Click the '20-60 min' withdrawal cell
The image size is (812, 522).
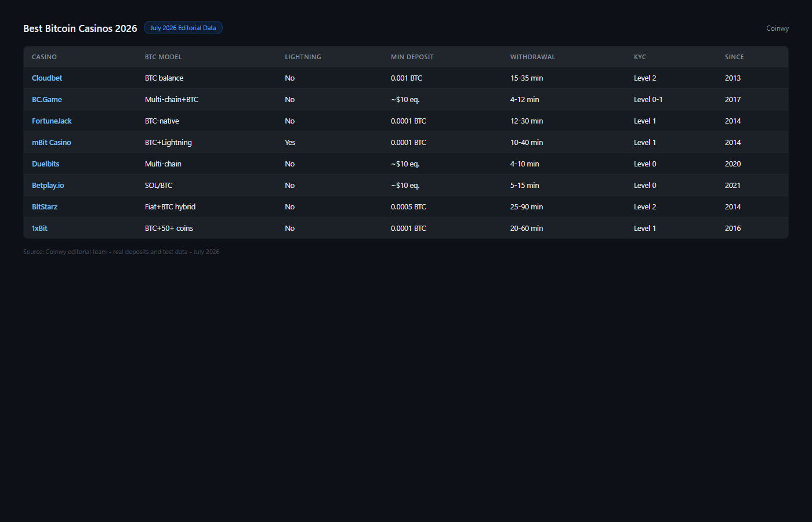527,228
